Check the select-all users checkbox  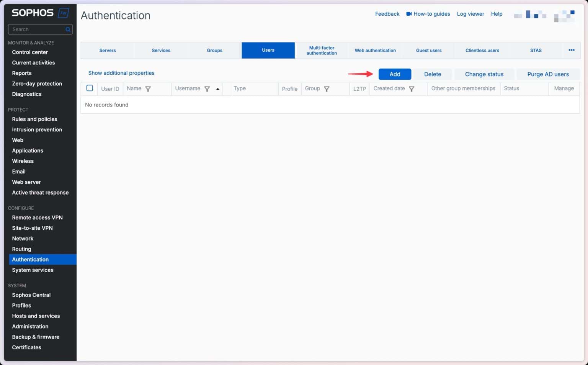pyautogui.click(x=90, y=88)
